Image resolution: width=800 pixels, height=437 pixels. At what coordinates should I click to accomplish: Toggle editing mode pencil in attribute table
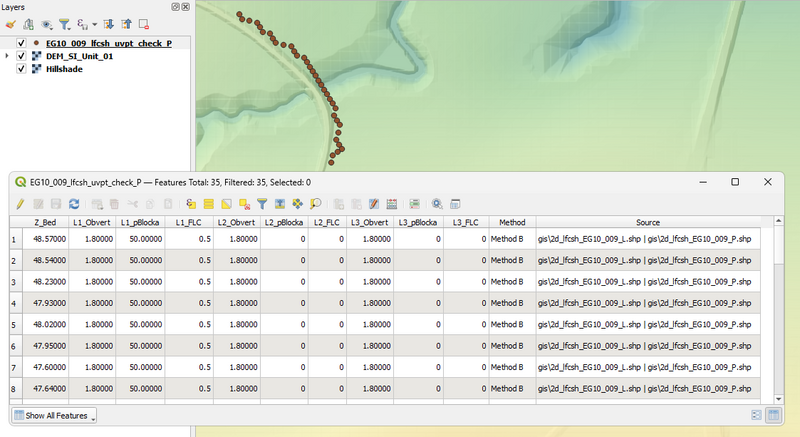pyautogui.click(x=22, y=203)
